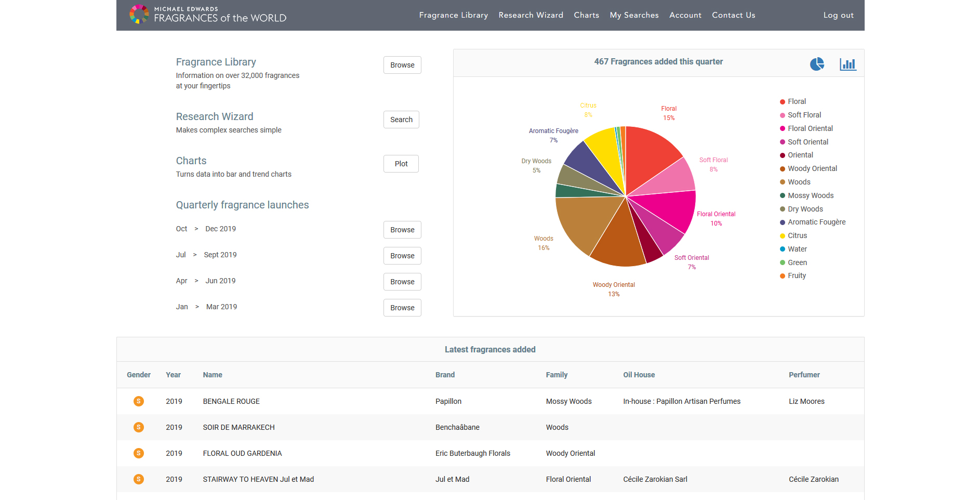Switch to bar chart view icon

point(847,64)
